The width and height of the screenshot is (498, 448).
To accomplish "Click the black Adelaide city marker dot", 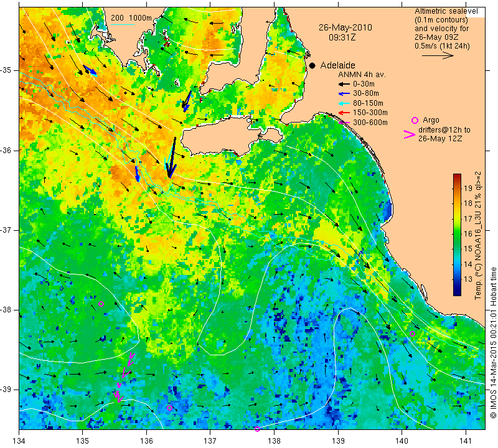I will point(312,65).
